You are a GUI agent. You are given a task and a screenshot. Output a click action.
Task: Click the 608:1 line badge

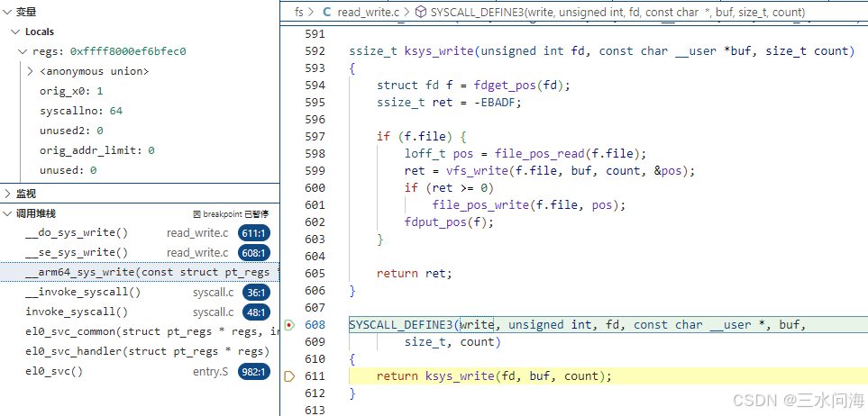click(x=254, y=253)
